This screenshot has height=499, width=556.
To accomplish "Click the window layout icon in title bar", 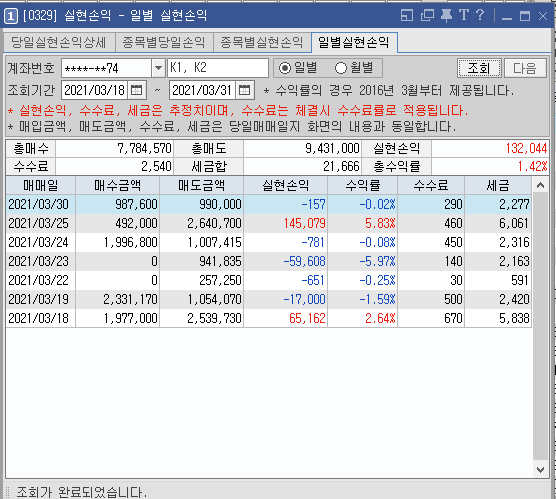I will point(406,15).
